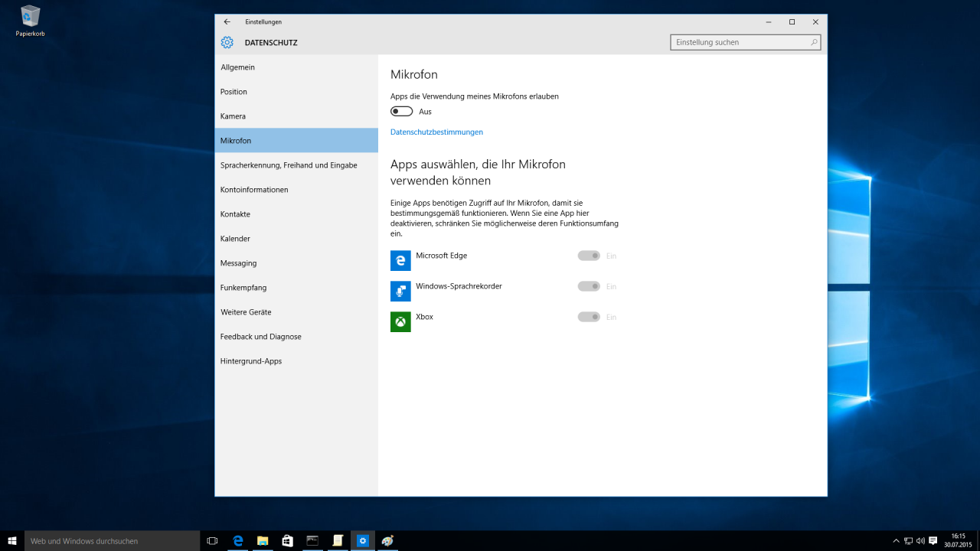980x551 pixels.
Task: Open the Action Center notification icon
Action: click(x=933, y=541)
